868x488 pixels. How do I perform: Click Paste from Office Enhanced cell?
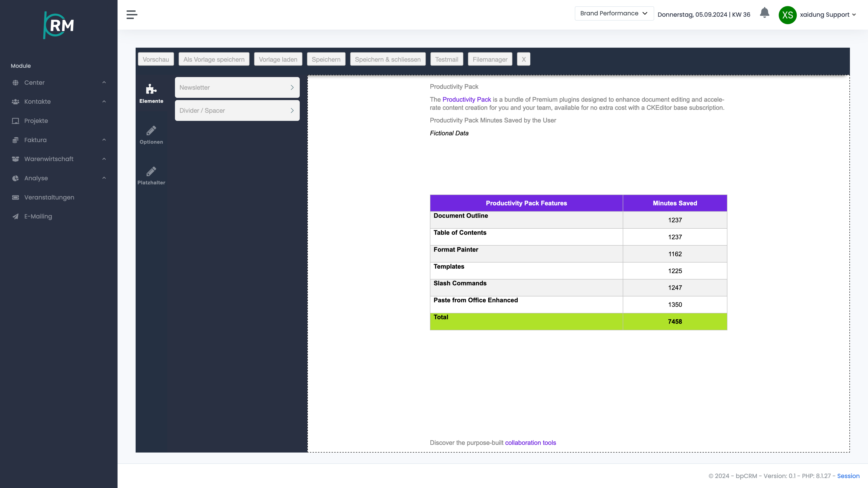(x=526, y=305)
